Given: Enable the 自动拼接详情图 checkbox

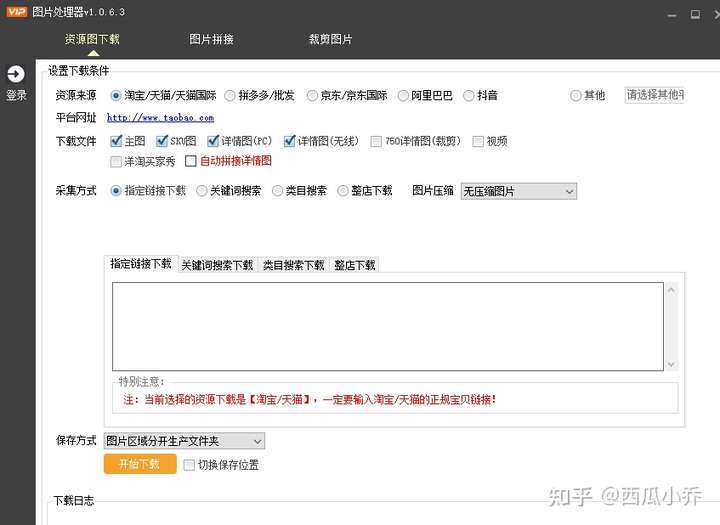Looking at the screenshot, I should point(191,161).
